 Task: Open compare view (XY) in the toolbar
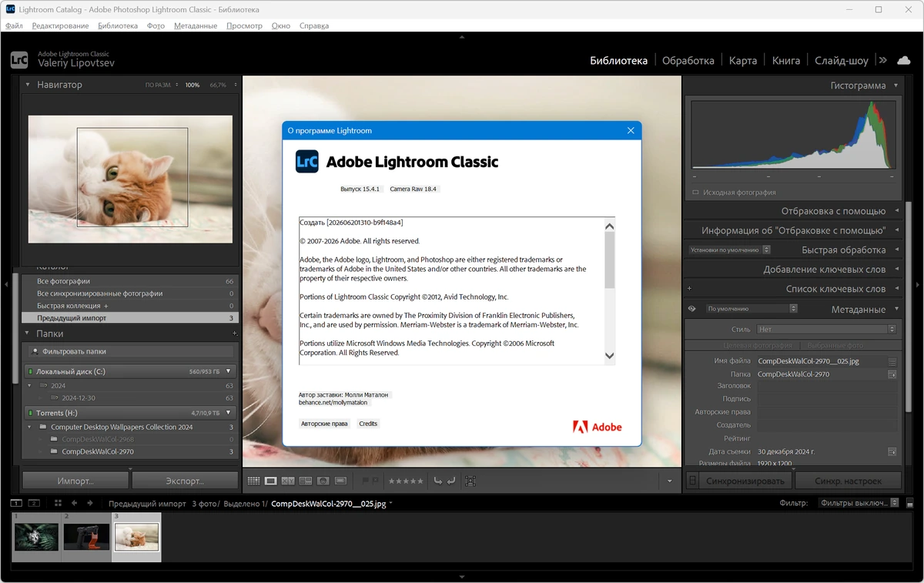click(x=288, y=481)
